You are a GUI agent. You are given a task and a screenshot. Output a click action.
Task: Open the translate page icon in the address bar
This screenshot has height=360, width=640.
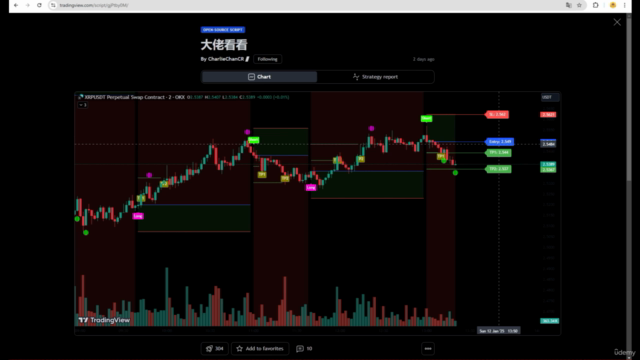tap(569, 5)
